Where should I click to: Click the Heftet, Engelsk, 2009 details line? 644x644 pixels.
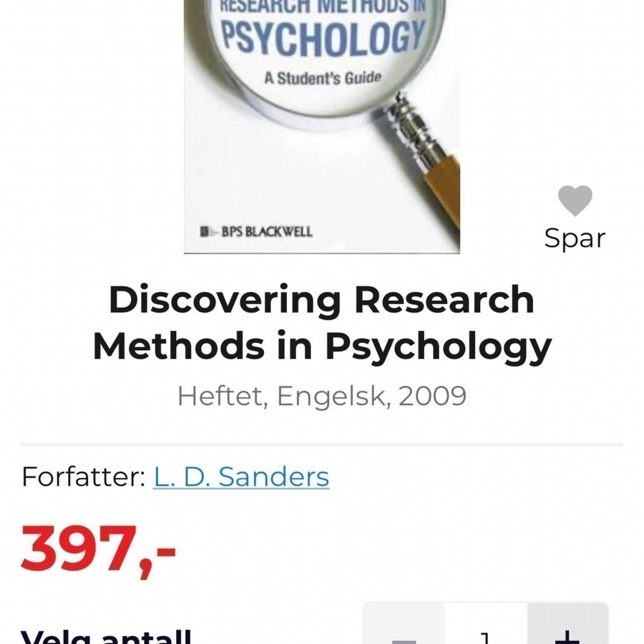(x=322, y=396)
